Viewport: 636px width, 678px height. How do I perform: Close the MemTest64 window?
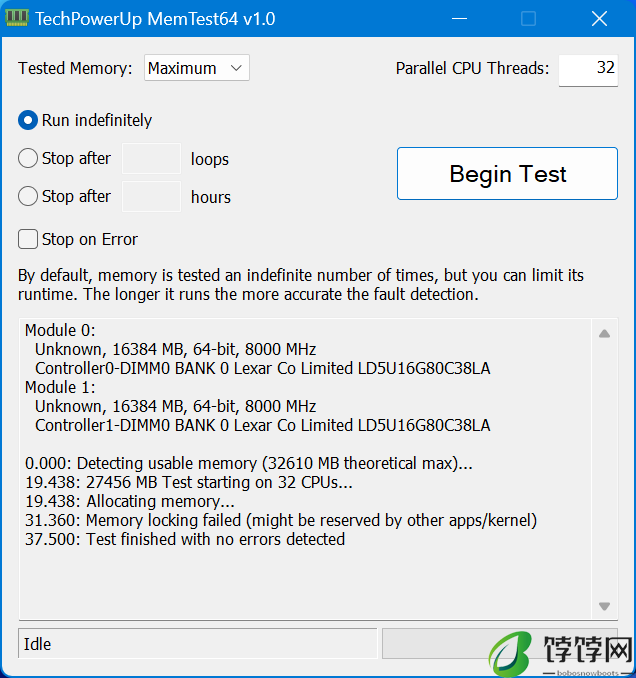(599, 19)
